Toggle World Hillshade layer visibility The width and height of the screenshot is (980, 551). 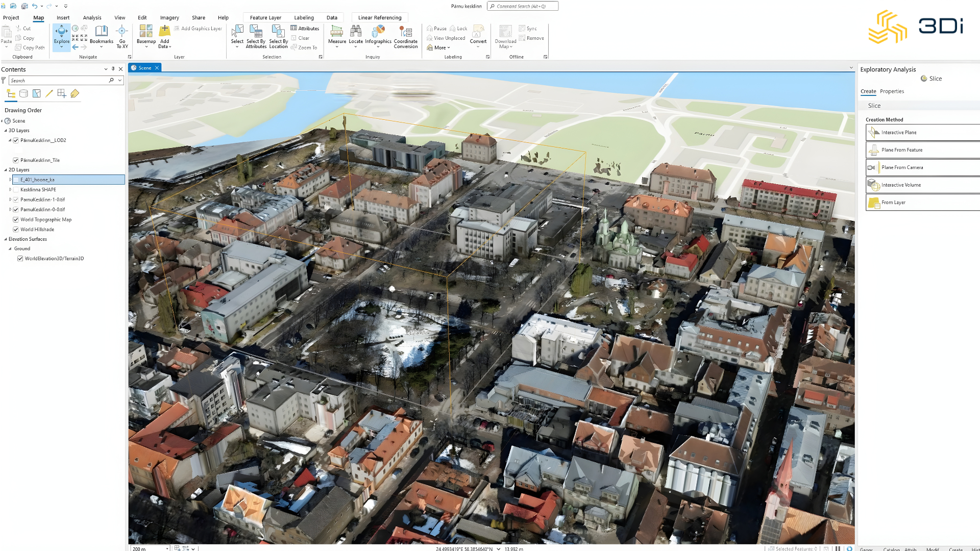click(16, 230)
